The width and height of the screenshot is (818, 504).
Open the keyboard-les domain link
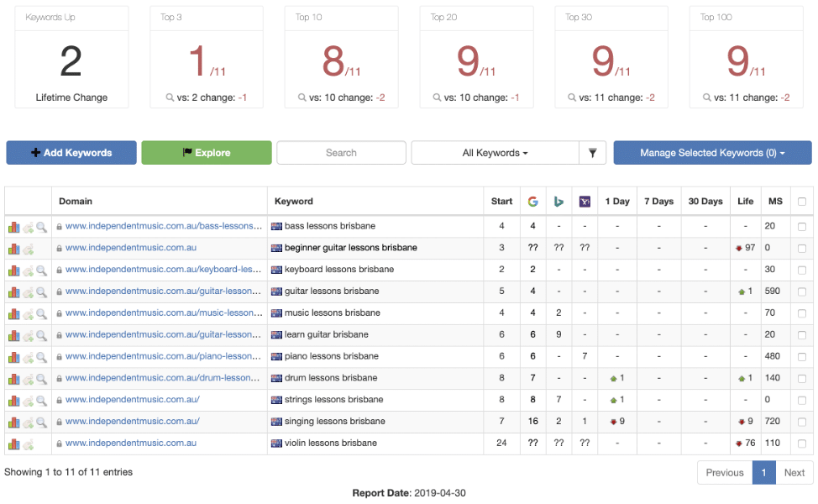[x=163, y=269]
